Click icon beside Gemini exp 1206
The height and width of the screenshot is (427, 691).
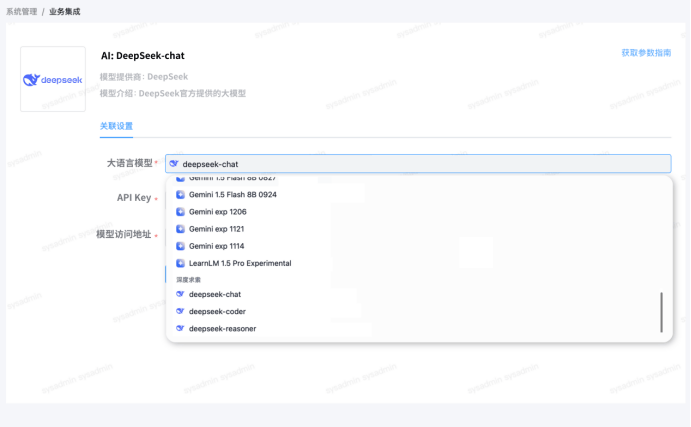tap(180, 212)
